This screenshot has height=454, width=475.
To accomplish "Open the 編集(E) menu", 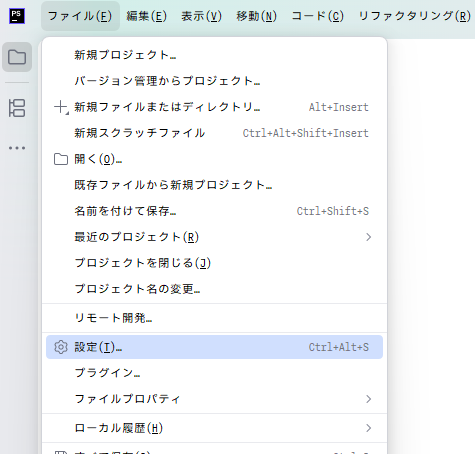I will [146, 16].
